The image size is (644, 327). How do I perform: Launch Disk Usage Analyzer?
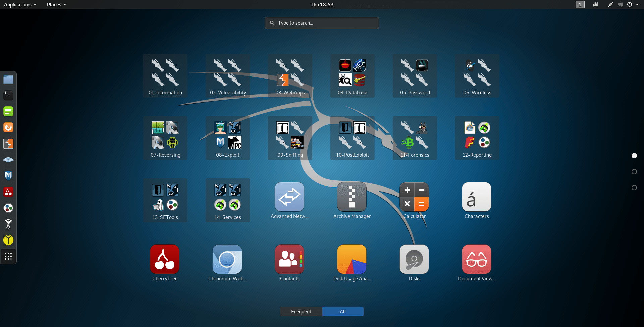click(x=352, y=263)
